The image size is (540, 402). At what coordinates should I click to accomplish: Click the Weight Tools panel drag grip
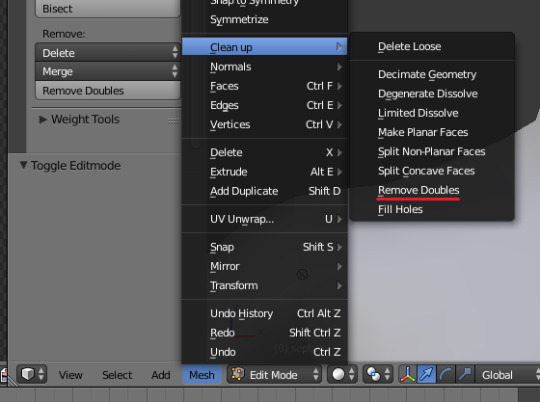tap(174, 121)
